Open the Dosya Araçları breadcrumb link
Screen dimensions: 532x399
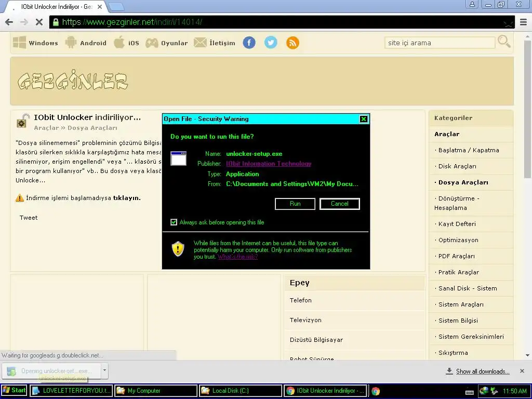92,128
